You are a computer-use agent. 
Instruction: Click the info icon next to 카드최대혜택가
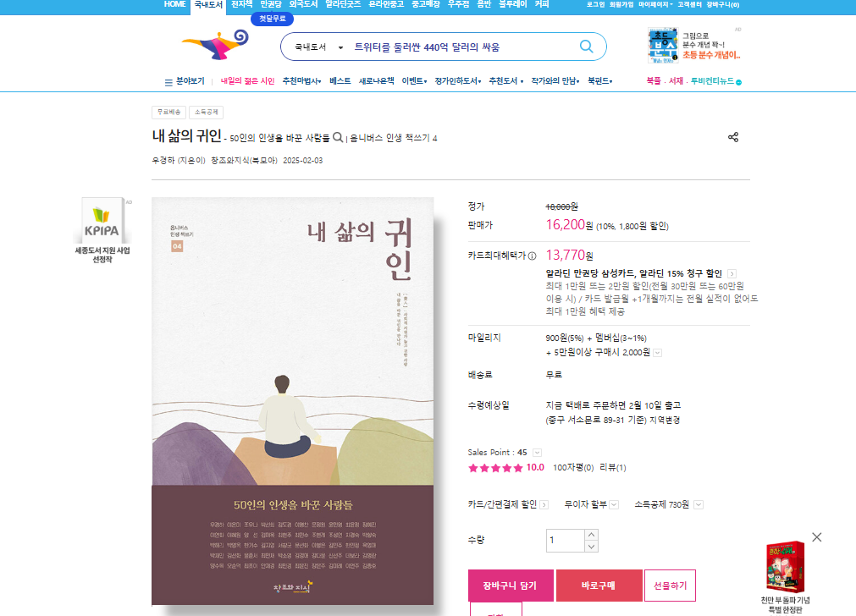533,256
